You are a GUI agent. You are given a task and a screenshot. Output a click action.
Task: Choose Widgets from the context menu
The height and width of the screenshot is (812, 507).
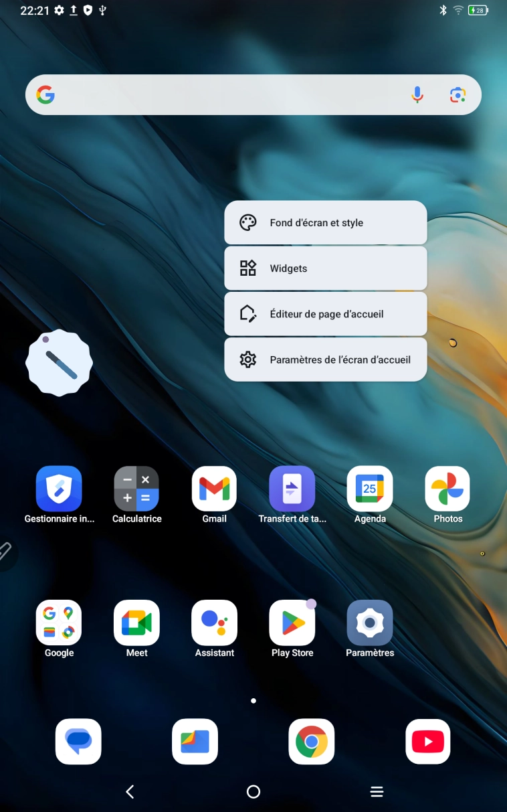[325, 268]
